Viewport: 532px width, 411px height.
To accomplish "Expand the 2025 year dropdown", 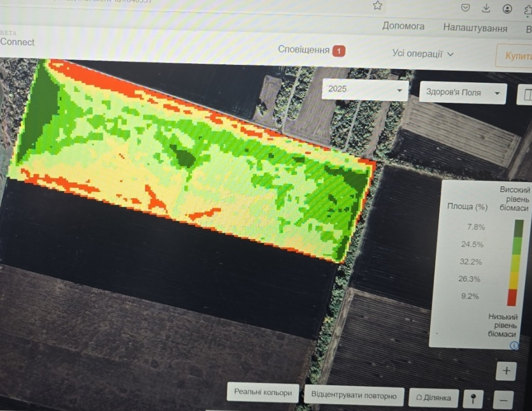I will click(365, 89).
